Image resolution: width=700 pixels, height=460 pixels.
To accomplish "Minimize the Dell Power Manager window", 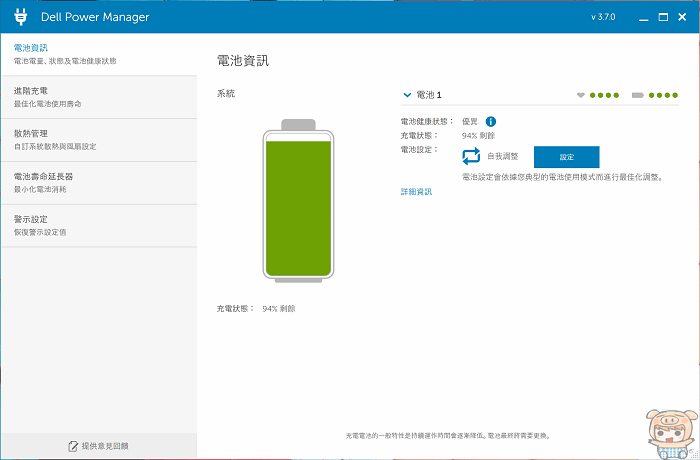I will point(638,17).
